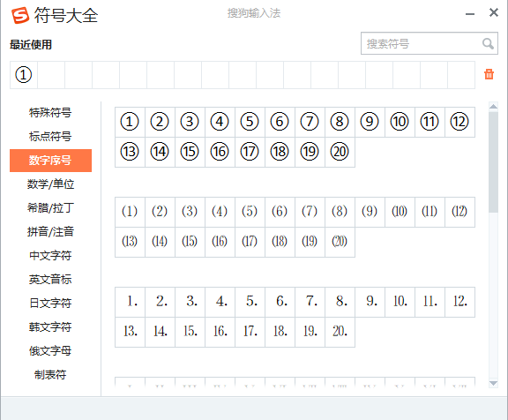Screen dimensions: 508x420
Task: Focus the 搜索符号 search field
Action: point(430,43)
